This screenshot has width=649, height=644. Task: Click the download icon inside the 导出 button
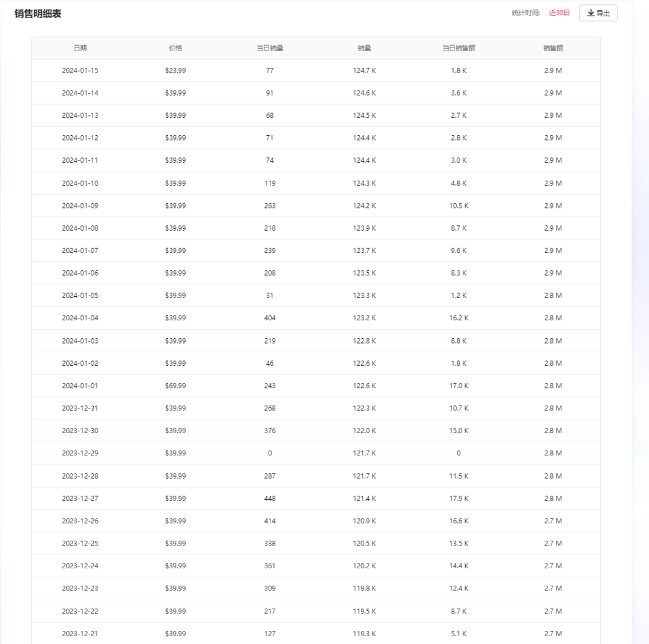(x=590, y=13)
